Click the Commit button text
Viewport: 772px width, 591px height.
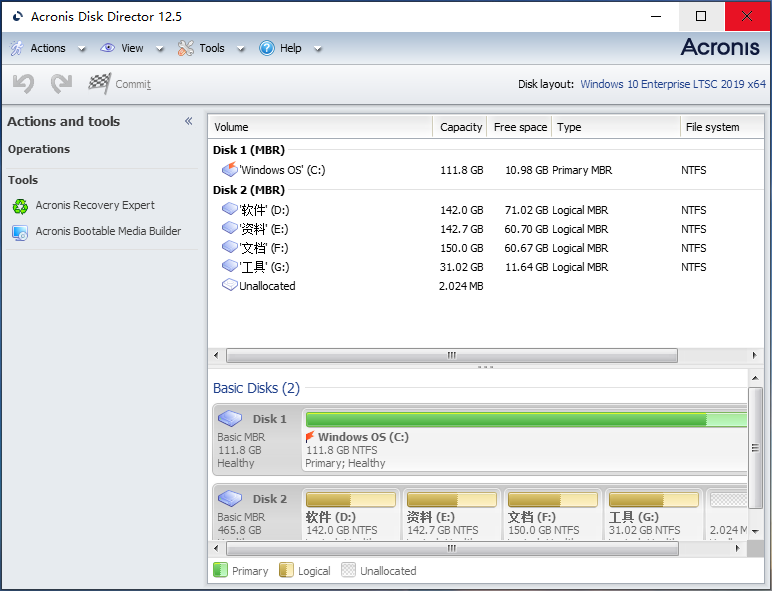(133, 84)
